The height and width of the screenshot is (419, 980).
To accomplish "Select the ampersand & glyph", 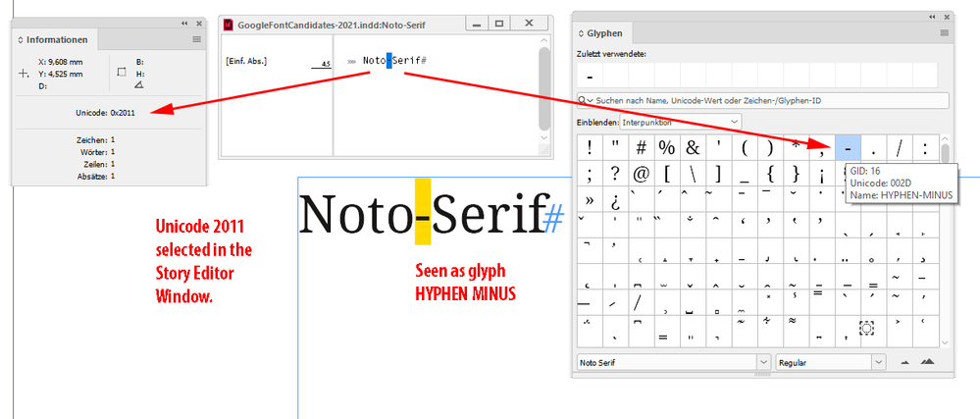I will pos(693,147).
